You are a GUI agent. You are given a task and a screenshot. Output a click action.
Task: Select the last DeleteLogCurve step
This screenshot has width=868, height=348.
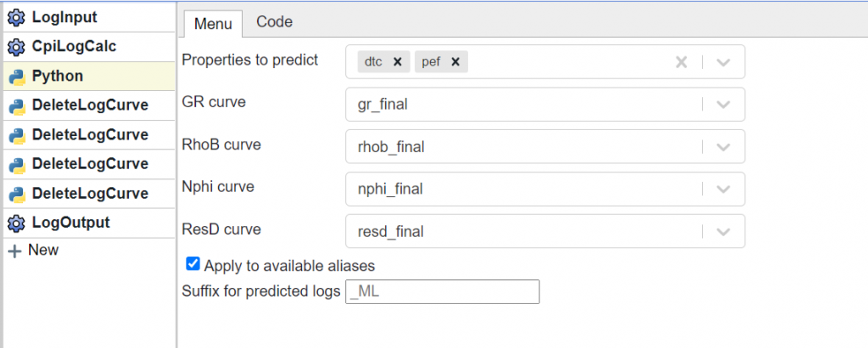click(90, 194)
